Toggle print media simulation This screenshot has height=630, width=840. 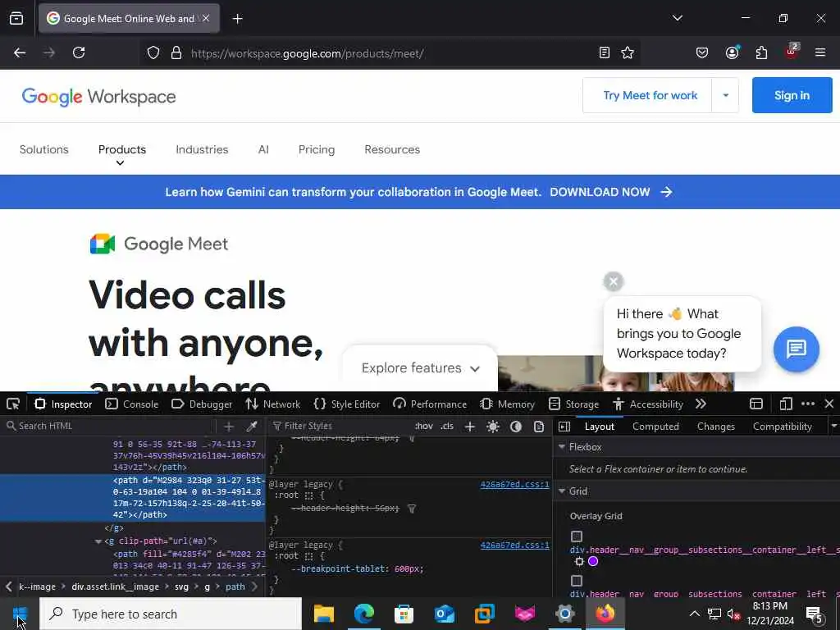click(x=539, y=427)
